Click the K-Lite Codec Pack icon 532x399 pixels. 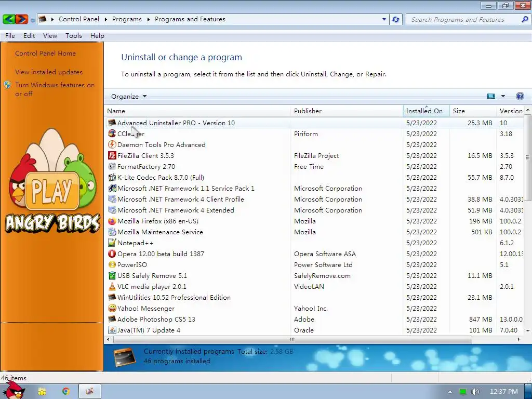[112, 178]
